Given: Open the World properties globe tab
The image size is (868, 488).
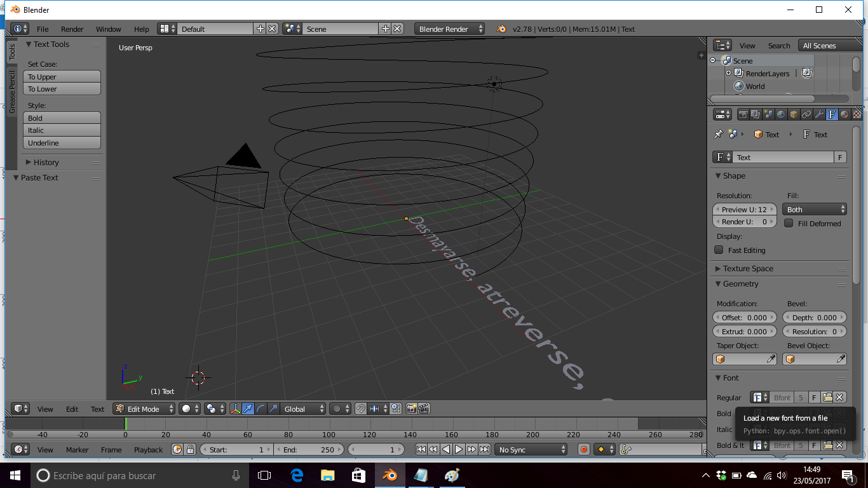Looking at the screenshot, I should pyautogui.click(x=781, y=114).
